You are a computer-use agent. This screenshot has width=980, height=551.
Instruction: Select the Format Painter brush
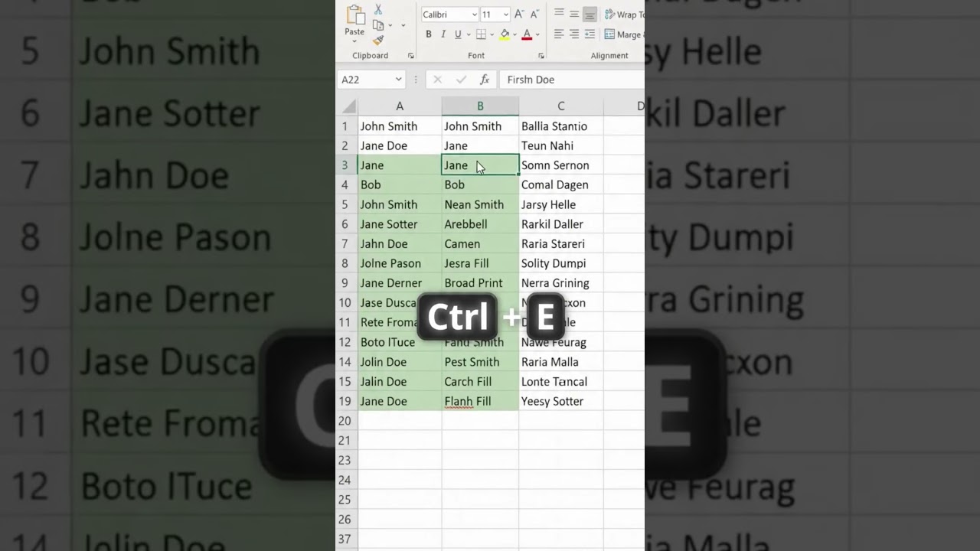click(378, 41)
